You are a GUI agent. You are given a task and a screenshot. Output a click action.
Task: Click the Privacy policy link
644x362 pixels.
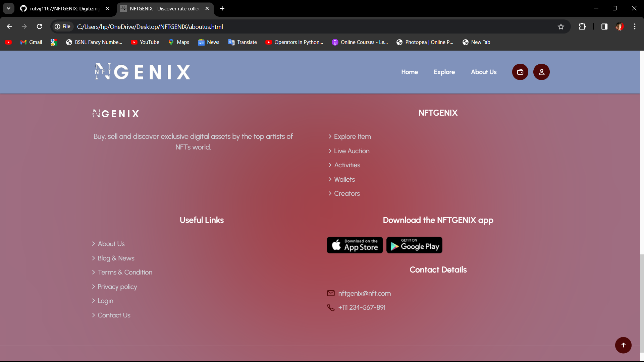(117, 287)
